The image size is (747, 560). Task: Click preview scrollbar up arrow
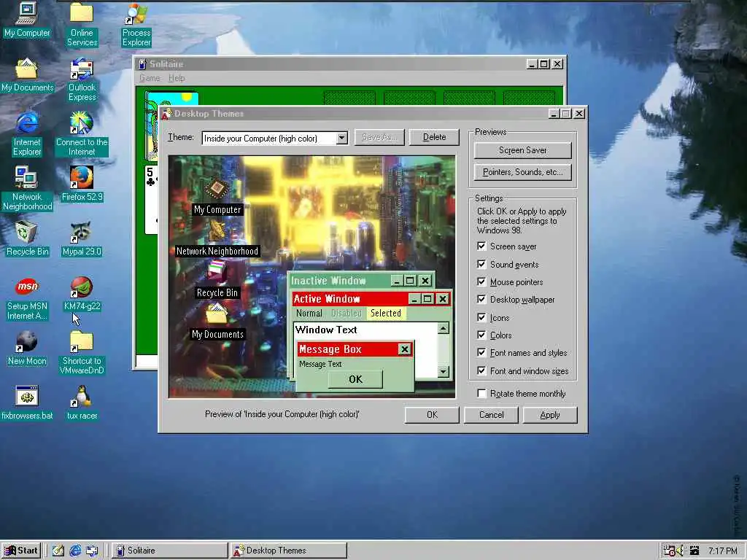pos(443,328)
